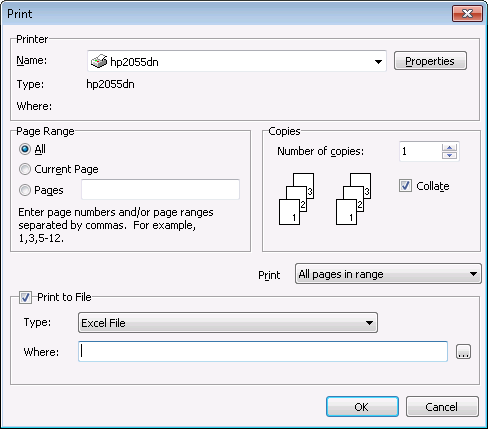The image size is (488, 429).
Task: Increase number of copies with up arrow
Action: [x=449, y=147]
